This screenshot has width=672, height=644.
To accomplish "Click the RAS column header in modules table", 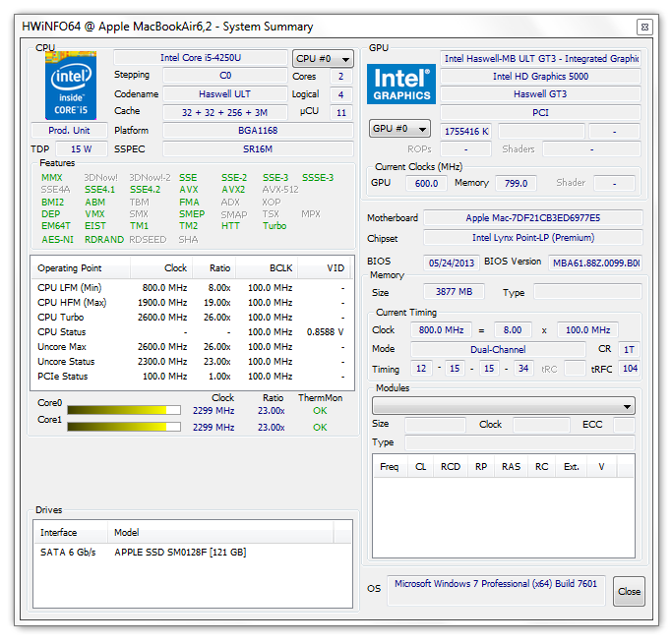I will [x=512, y=467].
